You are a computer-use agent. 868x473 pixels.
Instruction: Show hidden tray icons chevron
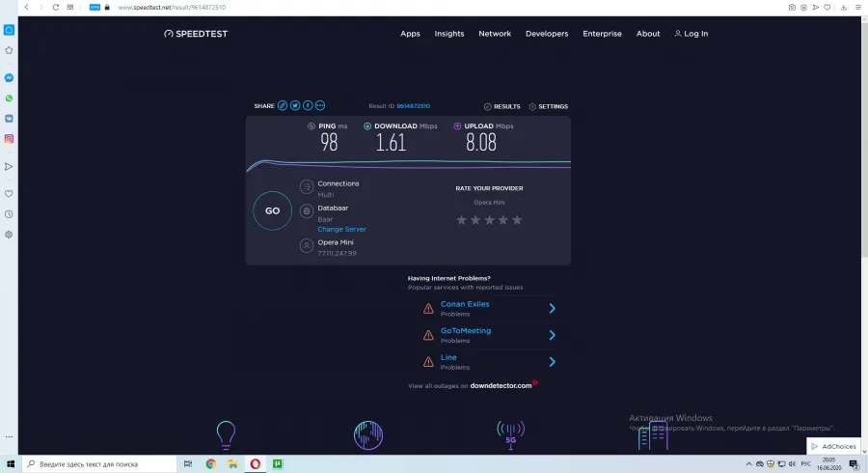click(x=749, y=464)
